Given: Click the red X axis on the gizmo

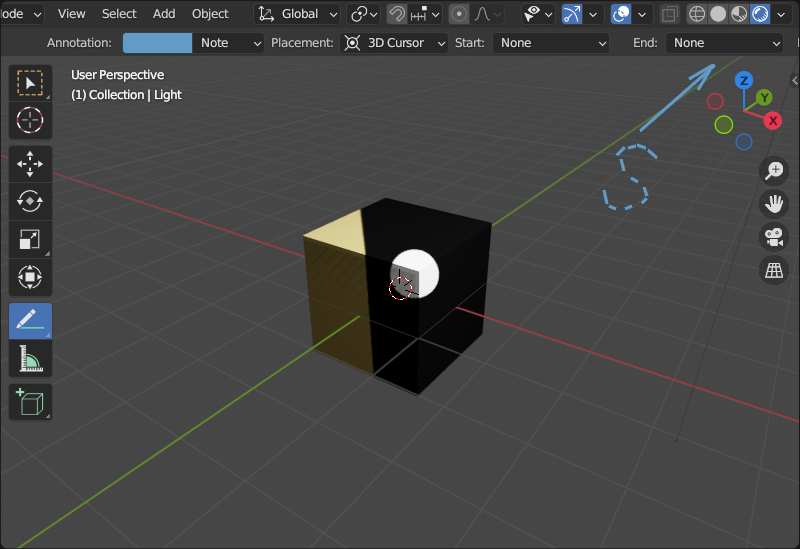Looking at the screenshot, I should pos(772,121).
